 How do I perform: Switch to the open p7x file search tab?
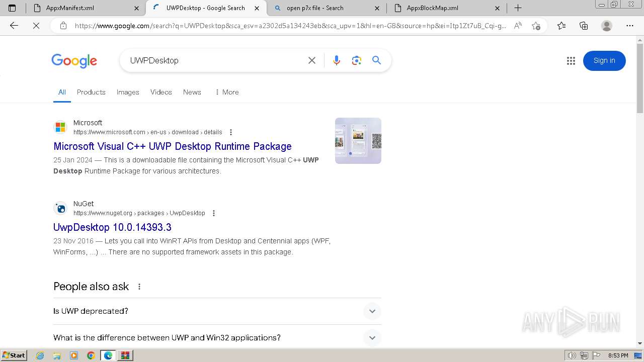[x=327, y=8]
